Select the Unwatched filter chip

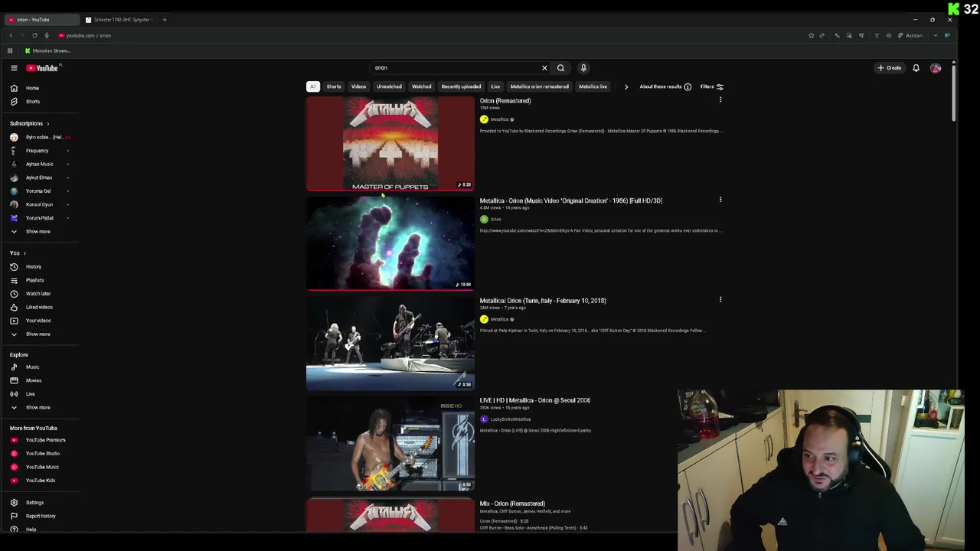click(389, 86)
